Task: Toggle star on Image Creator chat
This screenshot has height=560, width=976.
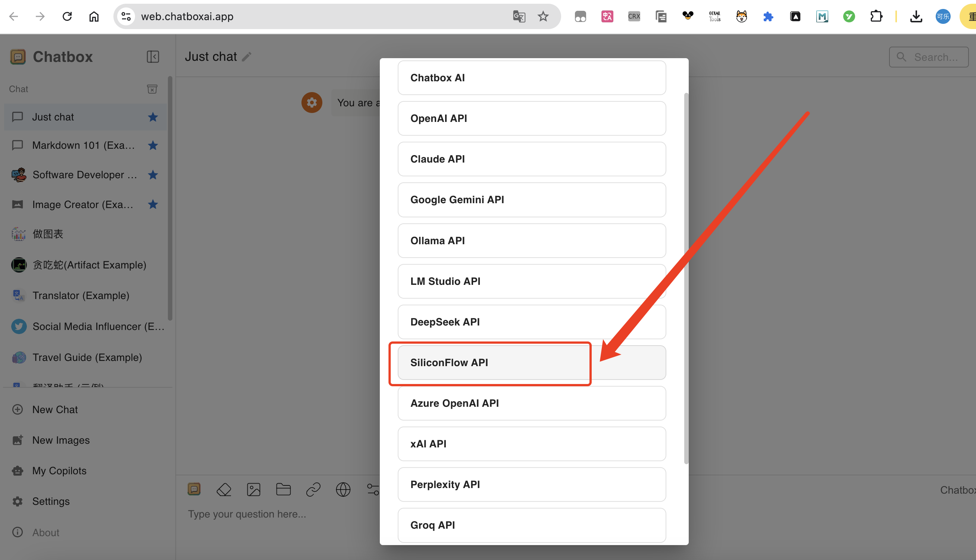Action: point(153,204)
